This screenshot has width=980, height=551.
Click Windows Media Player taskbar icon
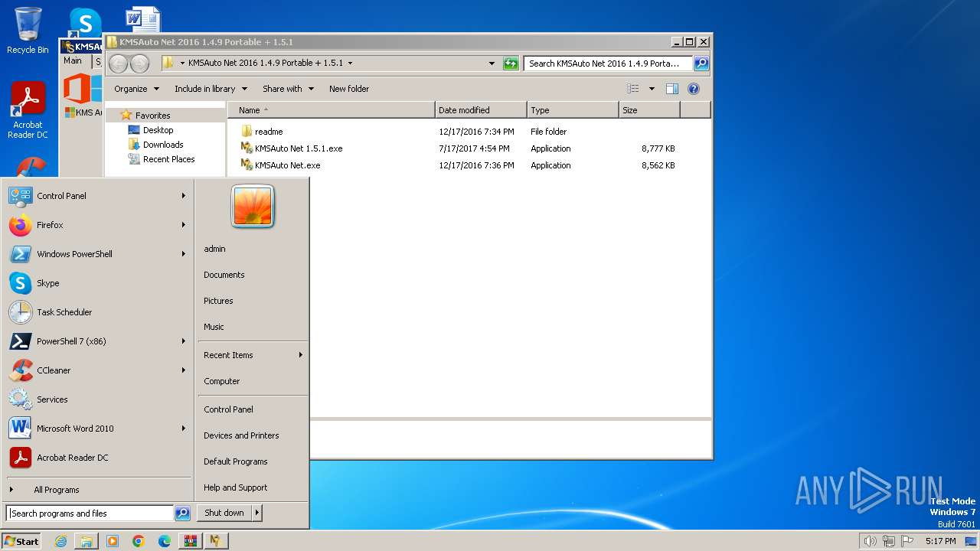[113, 541]
